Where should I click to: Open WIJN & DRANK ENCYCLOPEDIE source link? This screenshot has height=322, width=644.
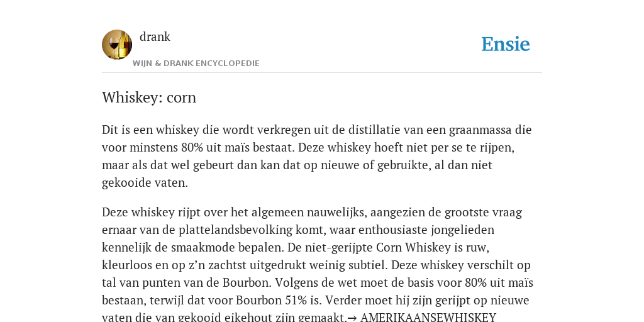point(196,64)
